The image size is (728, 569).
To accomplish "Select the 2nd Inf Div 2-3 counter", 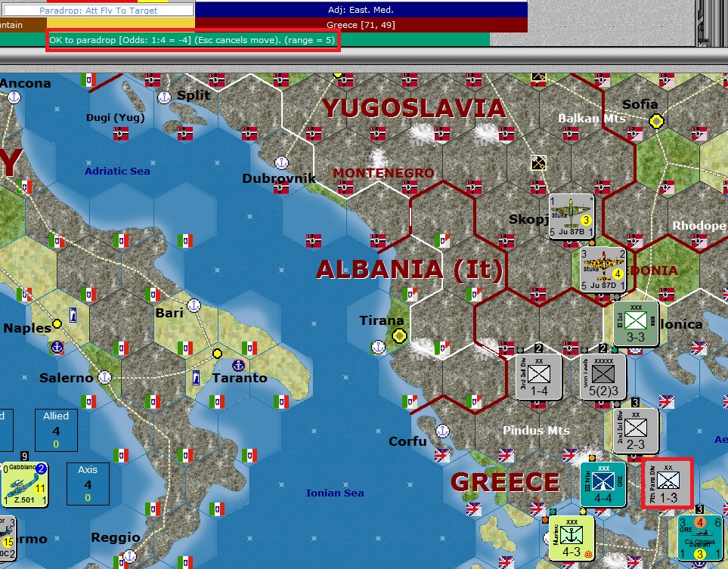I will click(635, 431).
